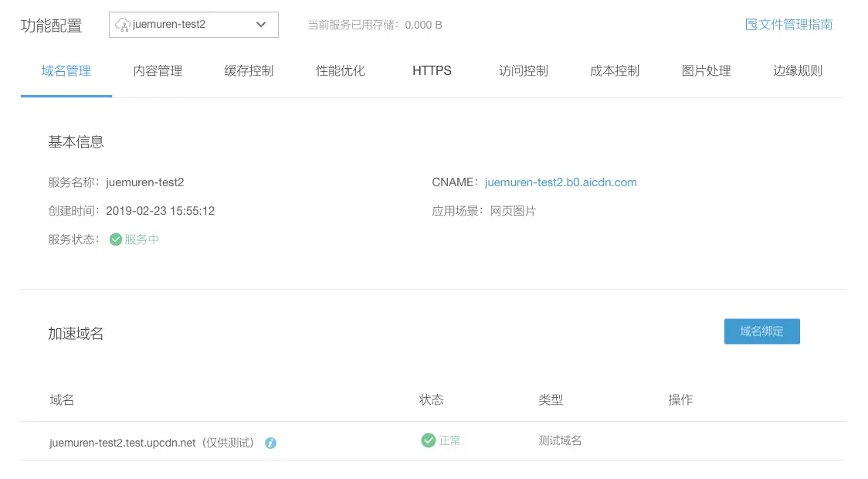
Task: Click the creation time 2019-02-23 15:55:12
Action: point(160,211)
